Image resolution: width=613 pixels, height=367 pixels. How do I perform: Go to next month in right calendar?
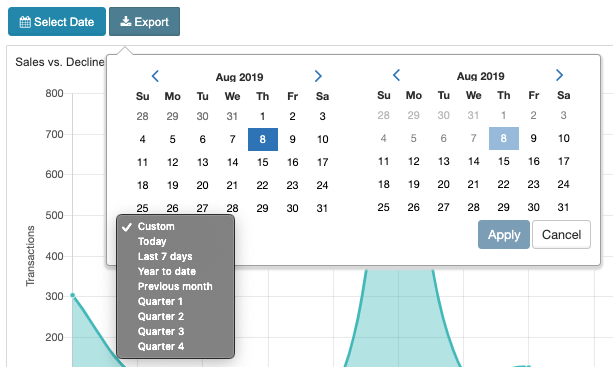[x=559, y=75]
